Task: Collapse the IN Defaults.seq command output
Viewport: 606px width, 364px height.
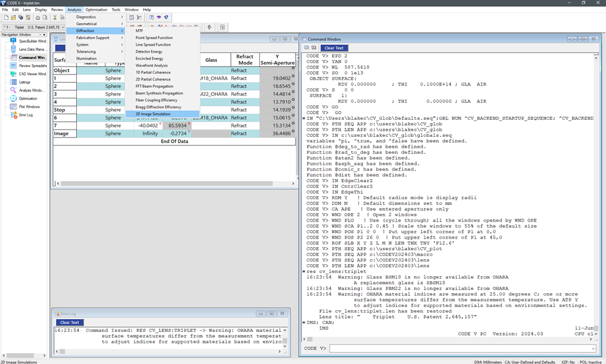Action: 304,118
